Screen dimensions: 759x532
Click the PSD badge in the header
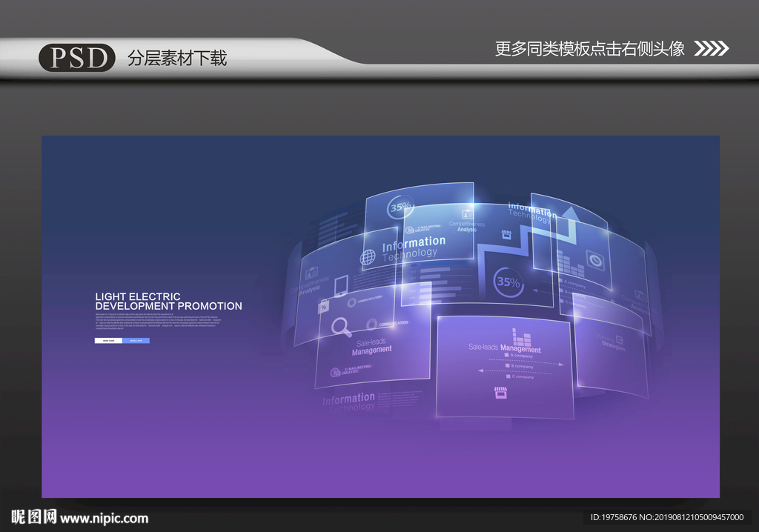tap(77, 58)
